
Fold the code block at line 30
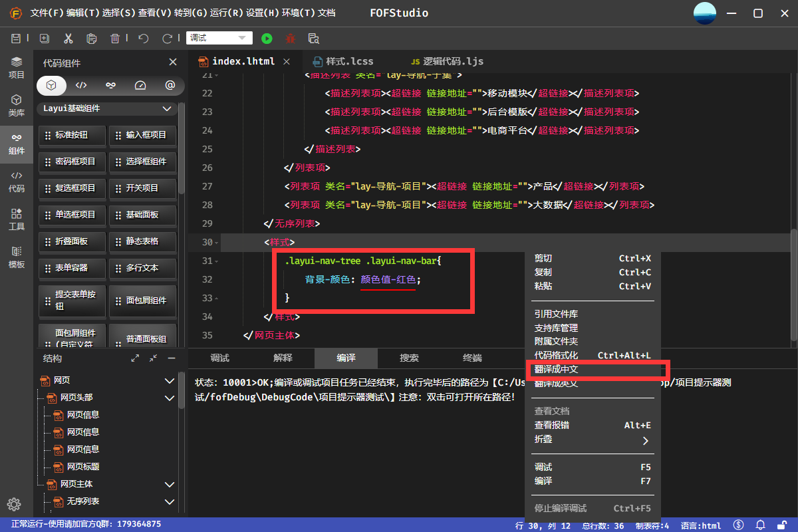point(217,242)
